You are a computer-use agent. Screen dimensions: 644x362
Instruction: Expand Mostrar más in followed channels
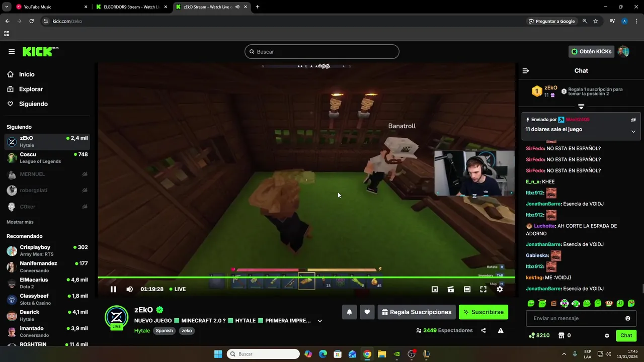point(20,222)
